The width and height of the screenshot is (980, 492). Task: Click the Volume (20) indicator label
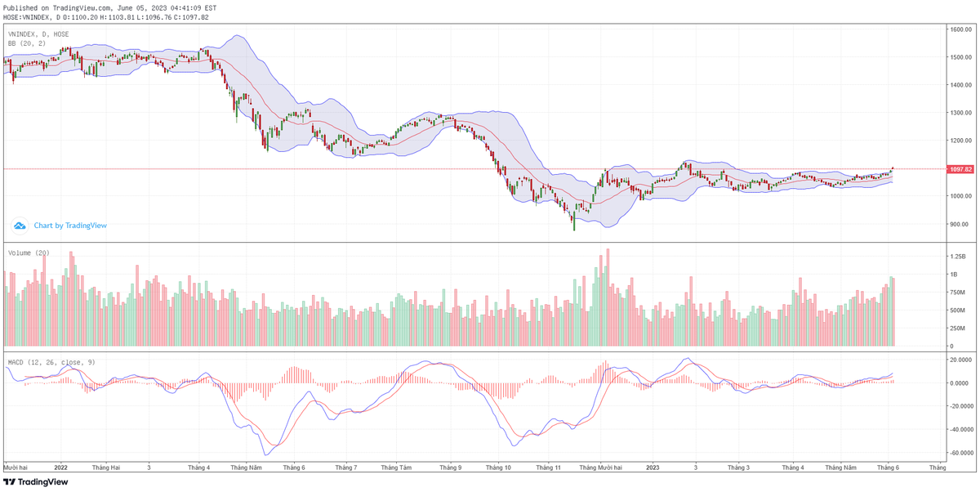[29, 253]
